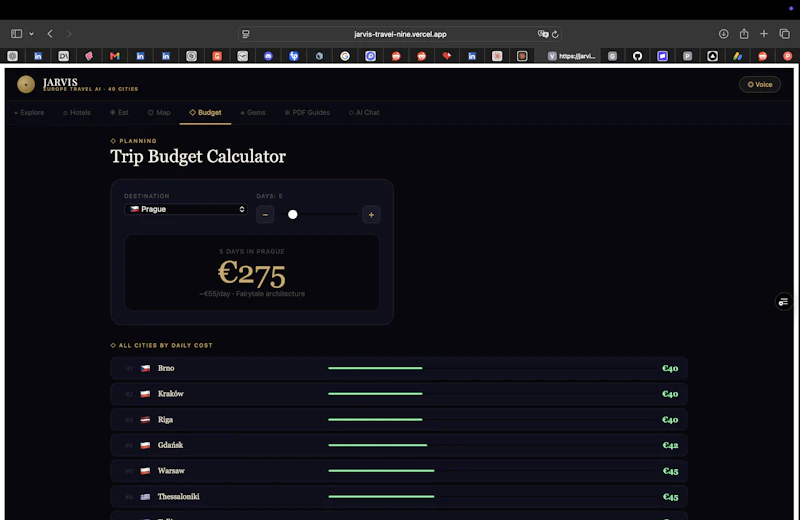The height and width of the screenshot is (520, 800).
Task: Open the AI Chat tab
Action: 364,112
